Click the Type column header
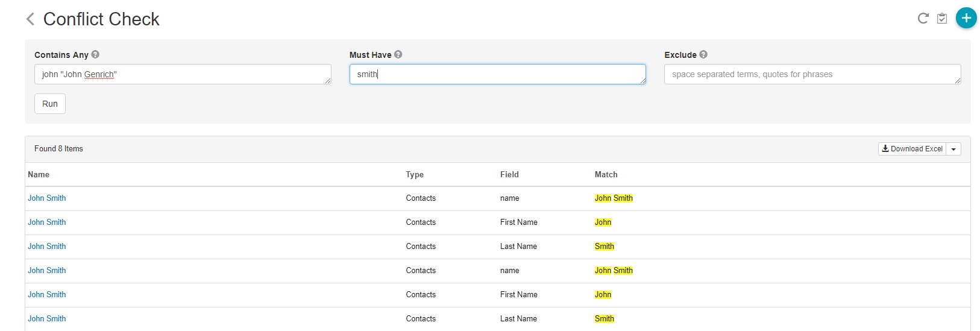Image resolution: width=980 pixels, height=331 pixels. (415, 174)
